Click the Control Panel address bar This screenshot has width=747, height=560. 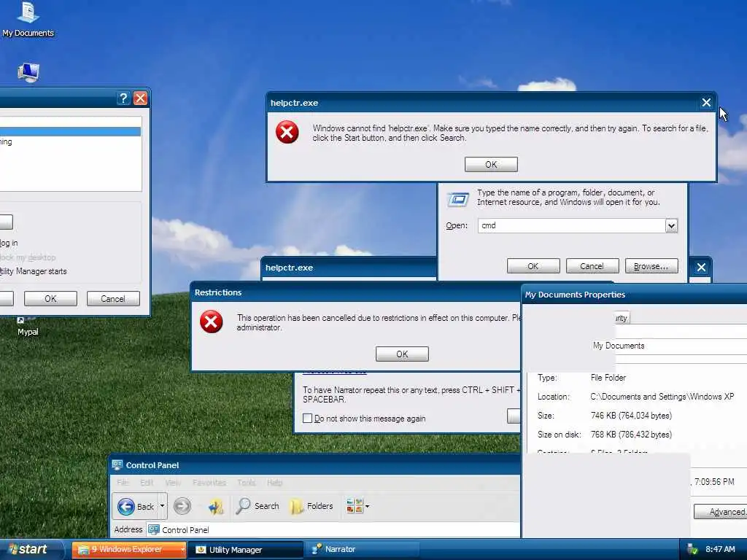pos(333,529)
